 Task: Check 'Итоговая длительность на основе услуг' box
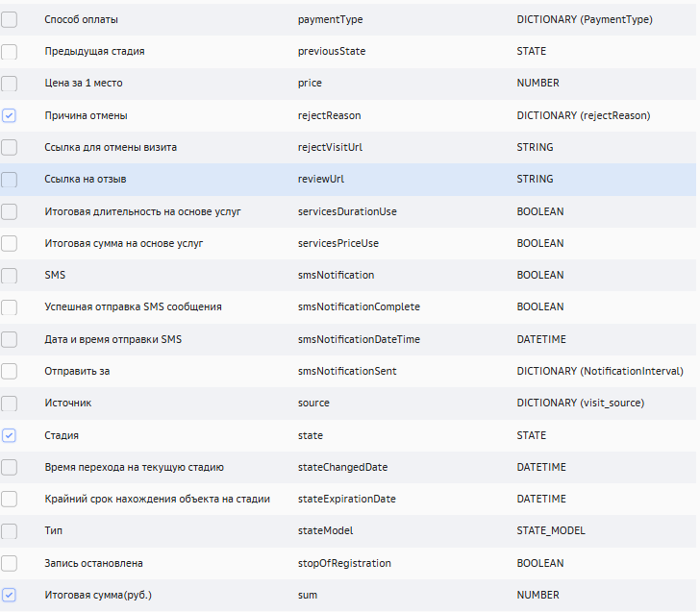click(x=9, y=211)
